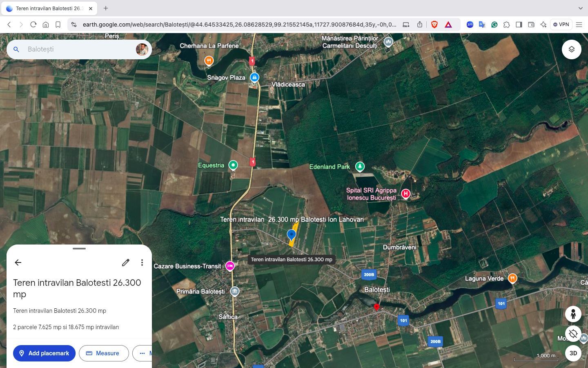Screen dimensions: 588x368
Task: Select the Teren intravilan Balotesti tab
Action: pos(49,8)
